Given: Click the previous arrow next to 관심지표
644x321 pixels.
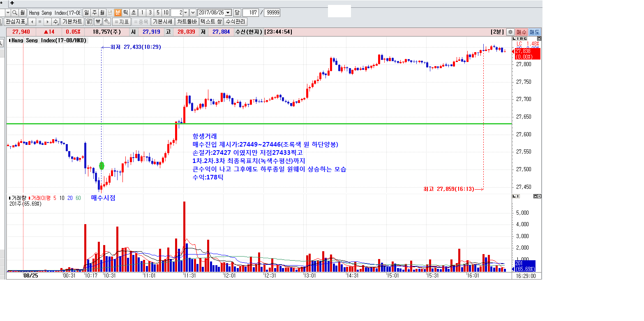Looking at the screenshot, I should click(32, 22).
